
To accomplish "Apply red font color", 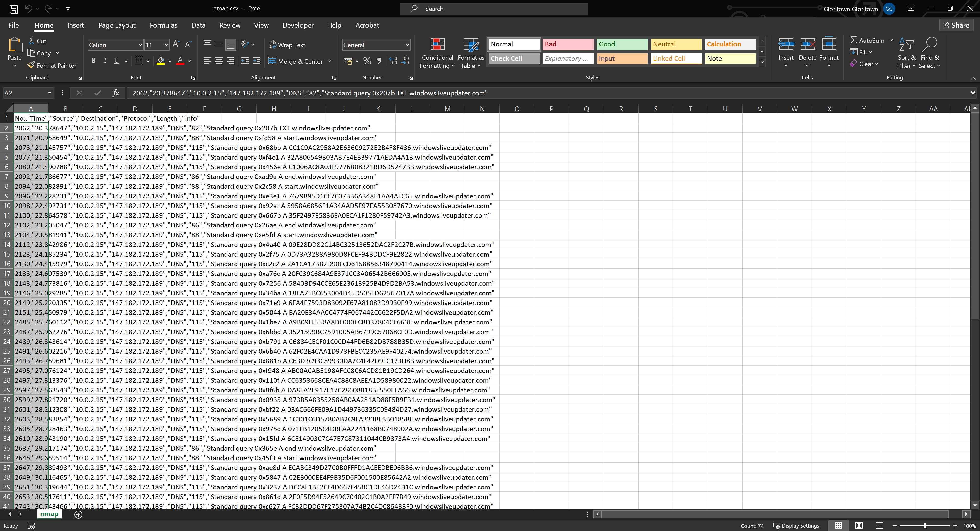I will point(180,61).
